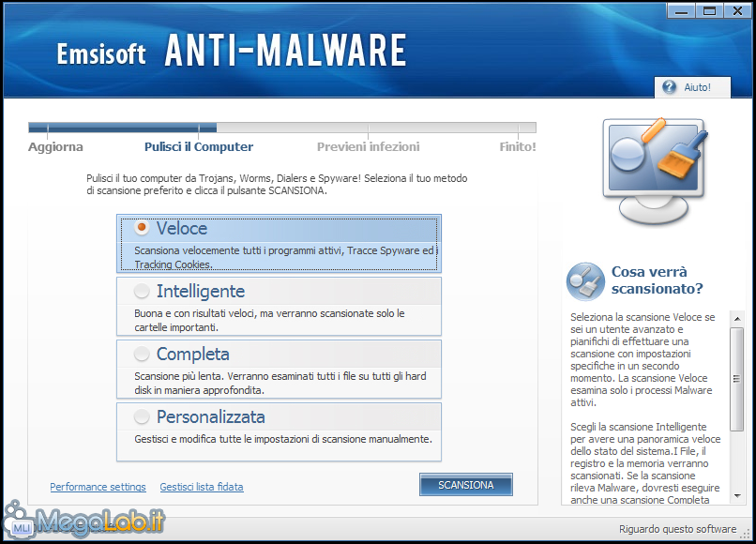Click the SCANSIONA button
The height and width of the screenshot is (544, 756).
point(466,485)
